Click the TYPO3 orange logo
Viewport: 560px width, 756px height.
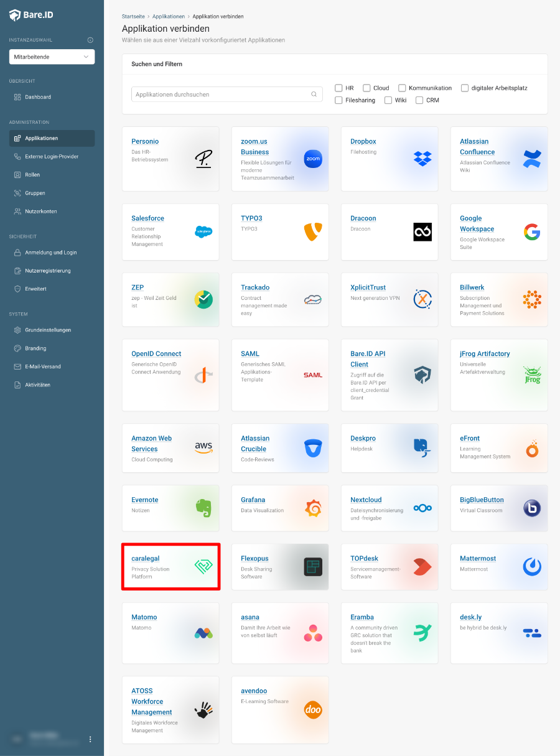313,231
